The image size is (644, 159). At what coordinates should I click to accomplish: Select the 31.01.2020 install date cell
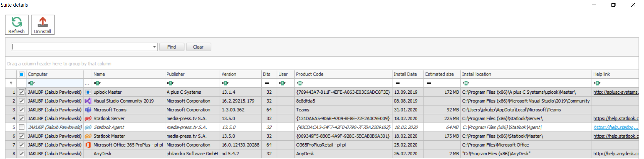point(408,109)
